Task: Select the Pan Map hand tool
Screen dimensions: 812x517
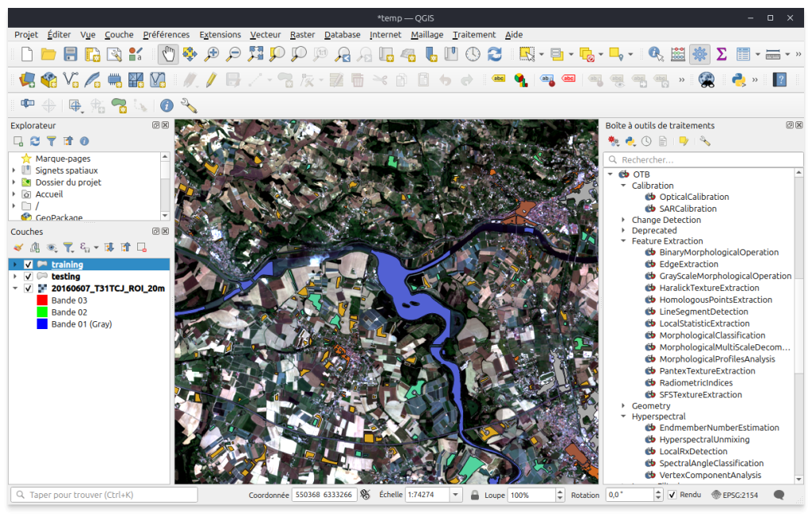Action: (167, 54)
